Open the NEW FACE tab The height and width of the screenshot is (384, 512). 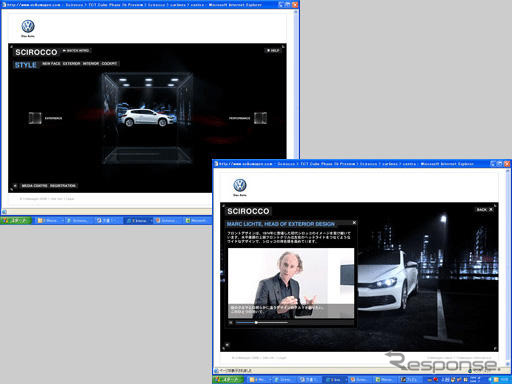pos(51,64)
